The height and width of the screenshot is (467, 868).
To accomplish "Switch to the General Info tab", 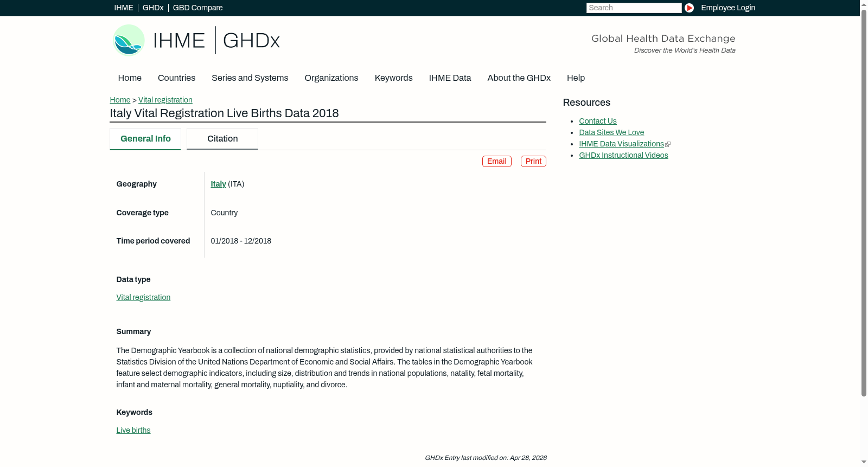I will coord(145,139).
